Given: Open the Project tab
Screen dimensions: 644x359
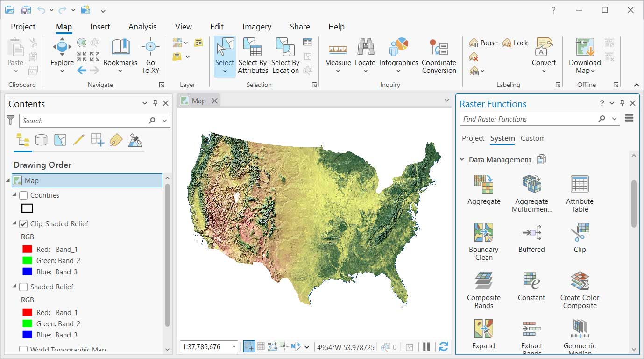Looking at the screenshot, I should (x=23, y=27).
